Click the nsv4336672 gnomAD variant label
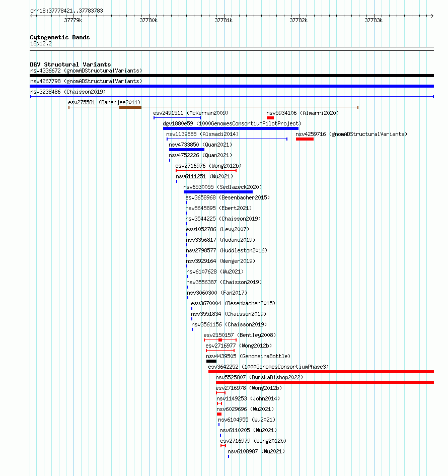The image size is (448, 476). click(x=86, y=71)
